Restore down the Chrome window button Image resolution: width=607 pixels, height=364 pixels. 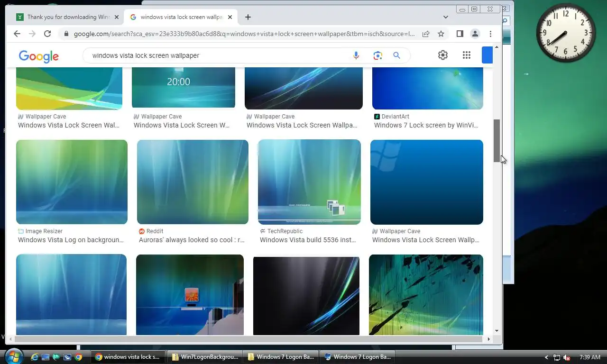click(474, 9)
